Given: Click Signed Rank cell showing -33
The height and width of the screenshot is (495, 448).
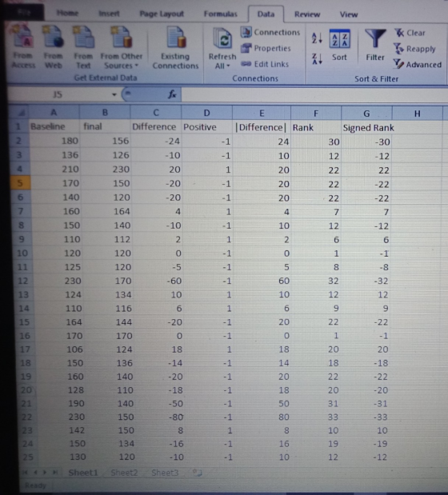Looking at the screenshot, I should tap(365, 417).
